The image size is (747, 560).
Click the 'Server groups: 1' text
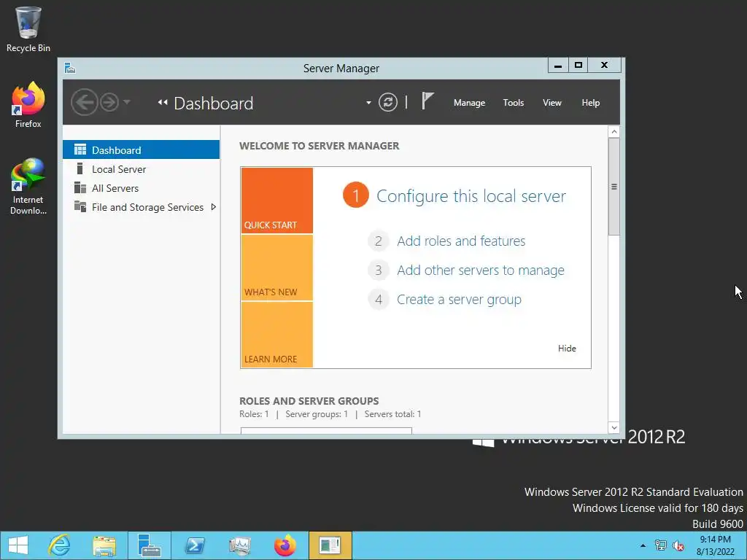coord(317,414)
